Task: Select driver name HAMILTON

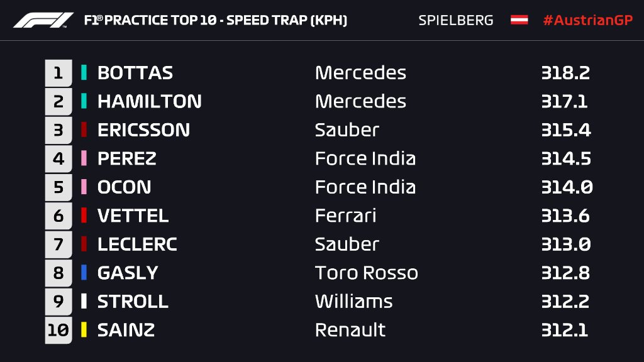Action: click(150, 101)
